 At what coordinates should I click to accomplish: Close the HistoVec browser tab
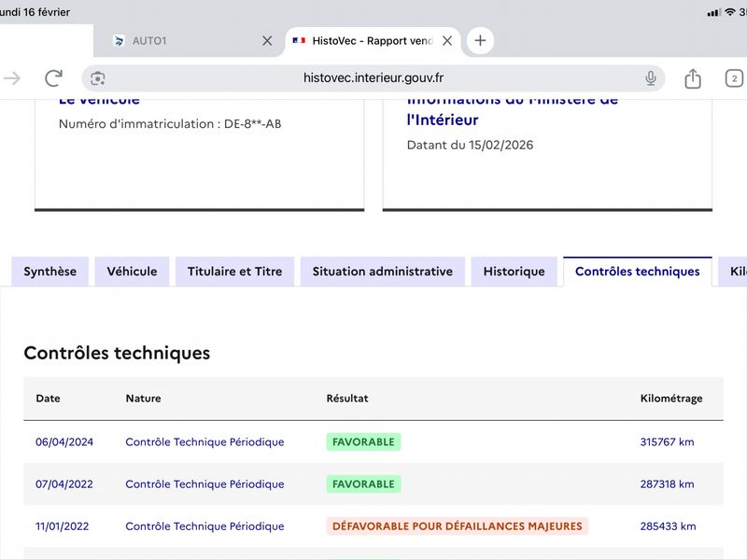tap(447, 41)
